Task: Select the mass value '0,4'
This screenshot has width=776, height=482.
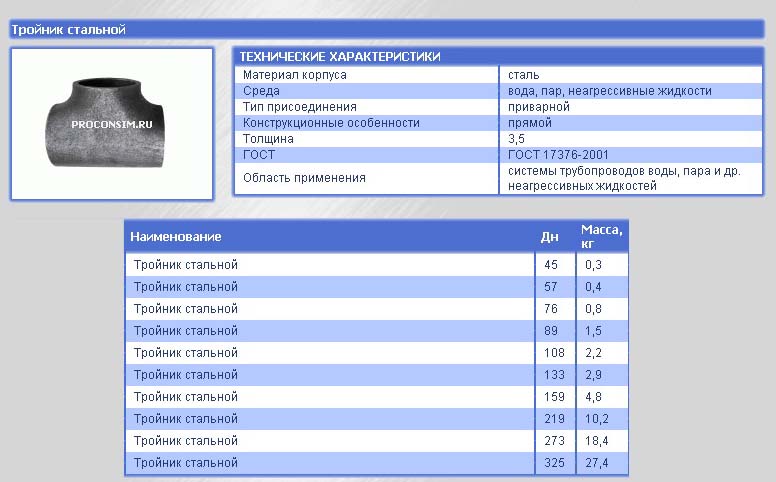Action: click(x=593, y=287)
